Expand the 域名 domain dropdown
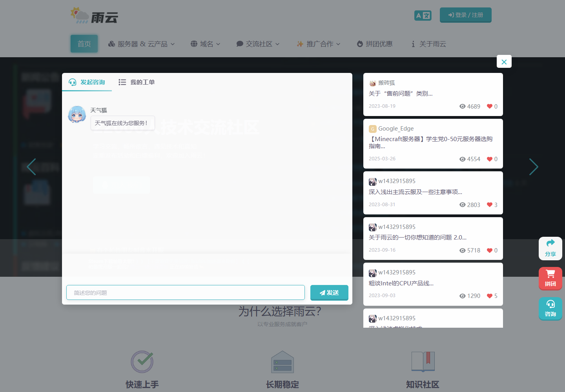Image resolution: width=565 pixels, height=392 pixels. pyautogui.click(x=206, y=44)
